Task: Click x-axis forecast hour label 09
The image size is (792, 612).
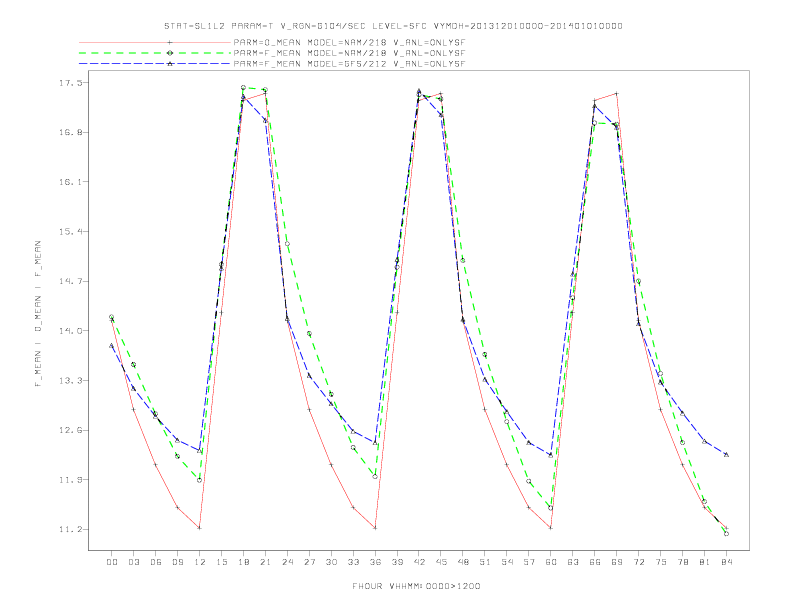Action: point(177,562)
